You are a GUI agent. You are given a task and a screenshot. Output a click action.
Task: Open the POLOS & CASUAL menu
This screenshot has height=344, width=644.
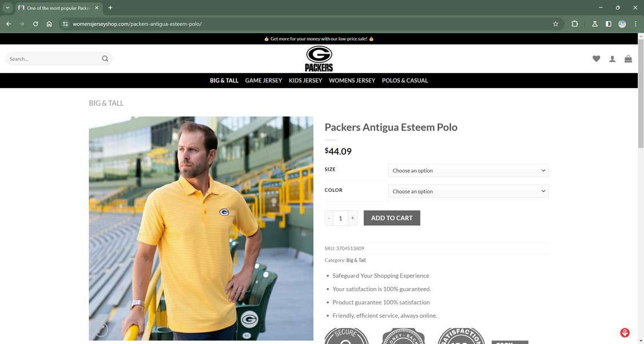(x=405, y=81)
